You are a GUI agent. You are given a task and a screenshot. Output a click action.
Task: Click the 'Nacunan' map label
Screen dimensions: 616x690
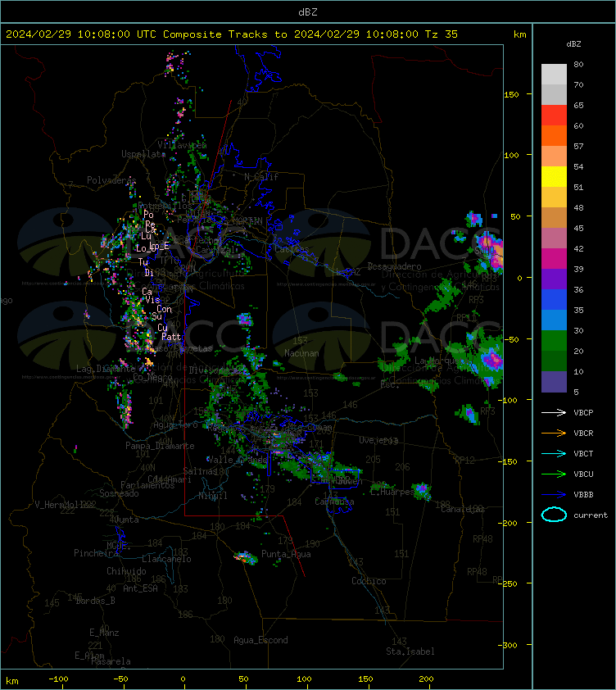[x=301, y=353]
